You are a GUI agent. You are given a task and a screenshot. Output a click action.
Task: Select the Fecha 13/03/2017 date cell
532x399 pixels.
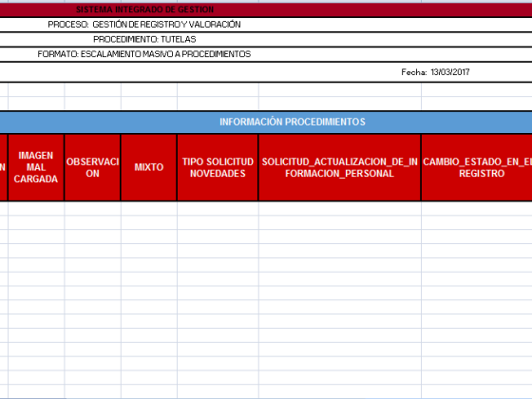click(x=435, y=72)
